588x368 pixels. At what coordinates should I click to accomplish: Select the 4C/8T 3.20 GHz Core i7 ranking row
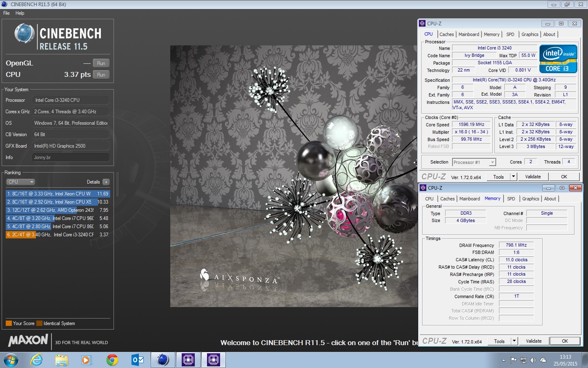click(58, 218)
